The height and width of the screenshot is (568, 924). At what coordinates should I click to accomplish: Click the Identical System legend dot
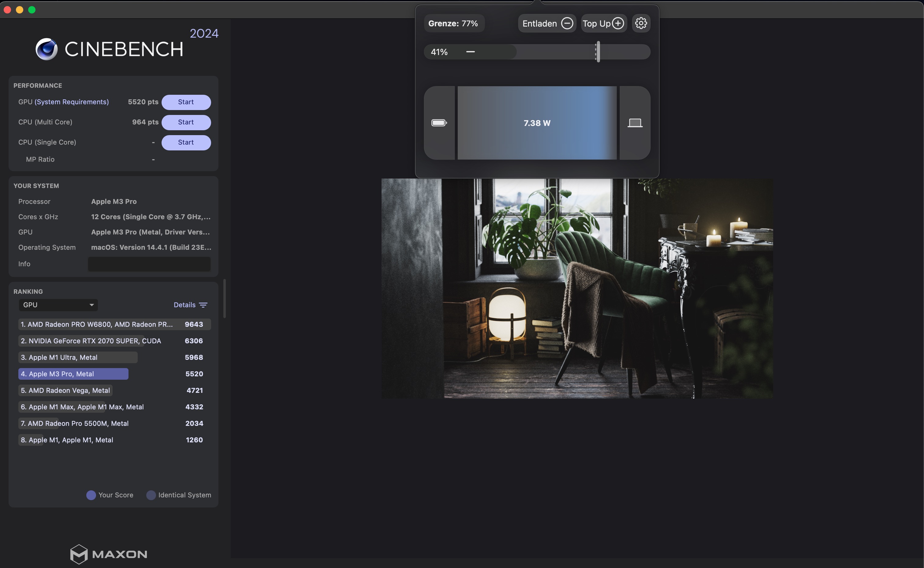click(x=151, y=495)
